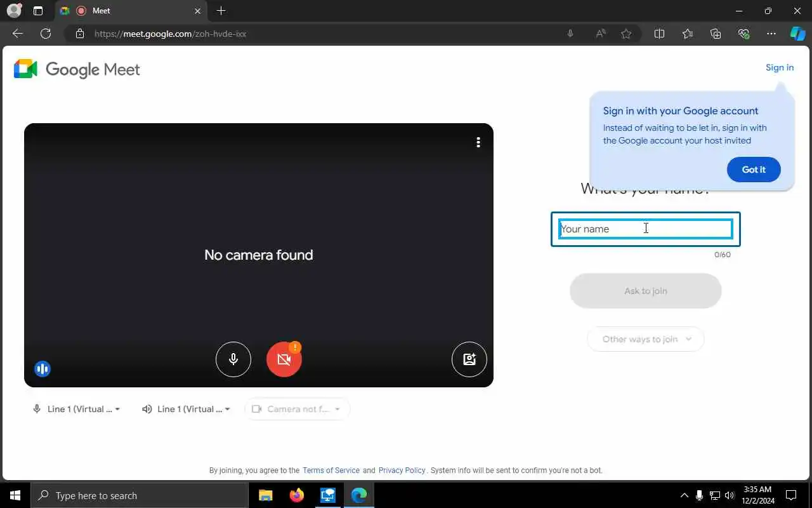Click the taskbar search box
This screenshot has width=812, height=508.
click(140, 495)
